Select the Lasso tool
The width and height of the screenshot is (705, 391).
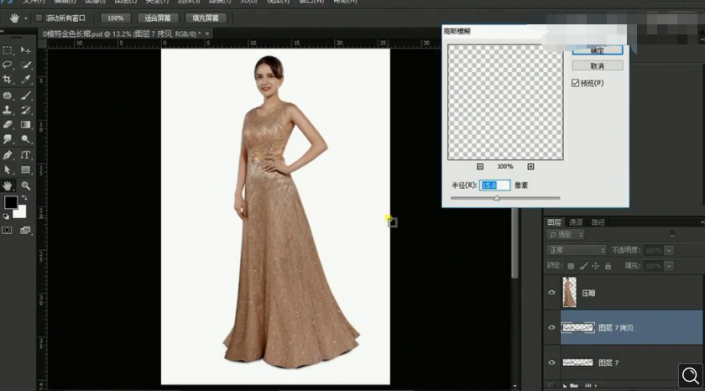tap(7, 65)
